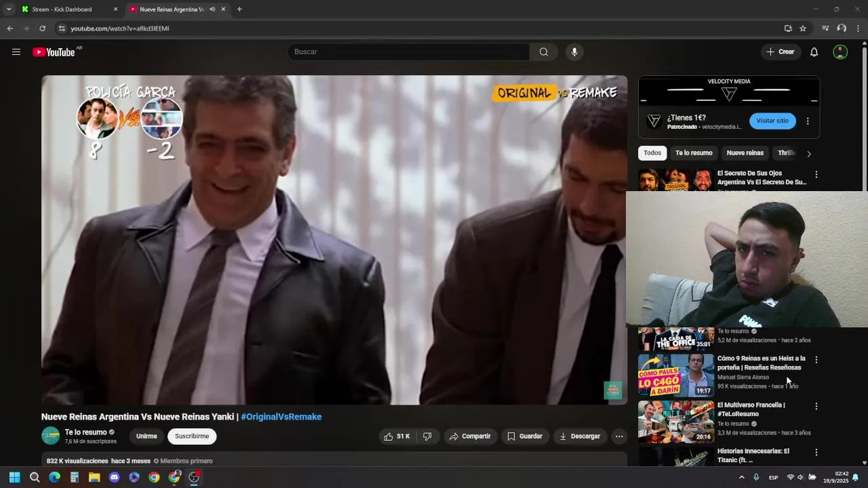Open Manuel Sierra Alonso channel link
The width and height of the screenshot is (868, 488).
pyautogui.click(x=743, y=378)
